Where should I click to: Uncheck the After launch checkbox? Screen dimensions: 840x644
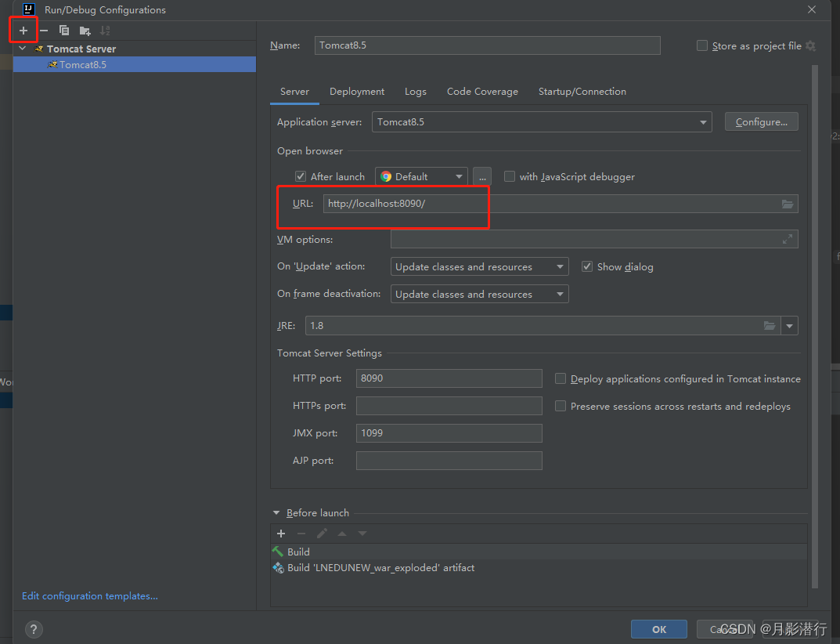coord(301,176)
